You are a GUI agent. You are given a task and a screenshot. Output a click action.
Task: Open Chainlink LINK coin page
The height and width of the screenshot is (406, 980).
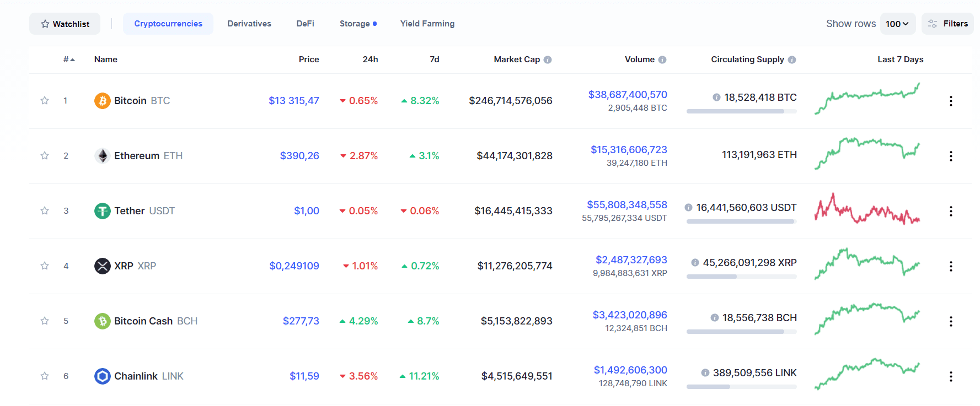[x=148, y=376]
